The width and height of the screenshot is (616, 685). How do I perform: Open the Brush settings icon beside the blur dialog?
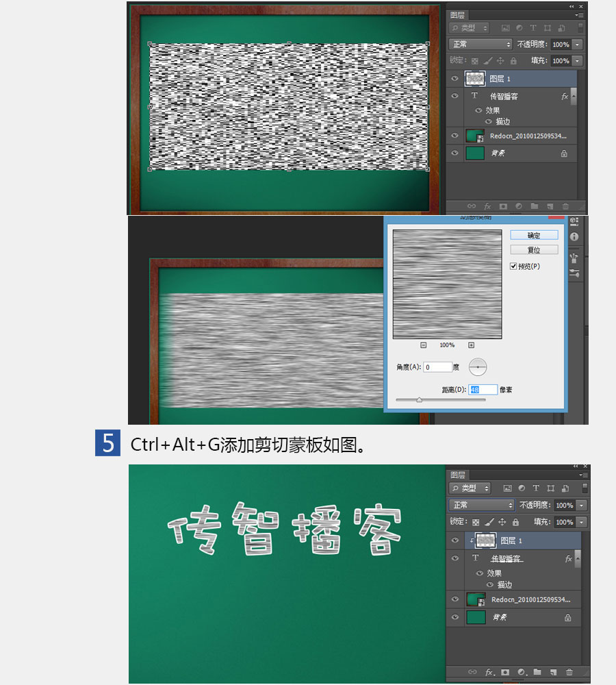(574, 273)
